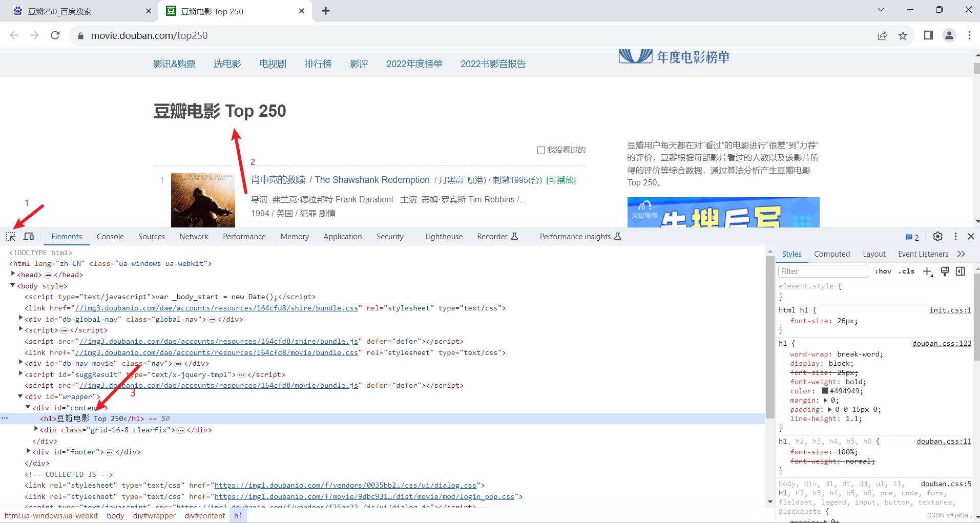
Task: View site information lock icon
Action: click(x=80, y=36)
